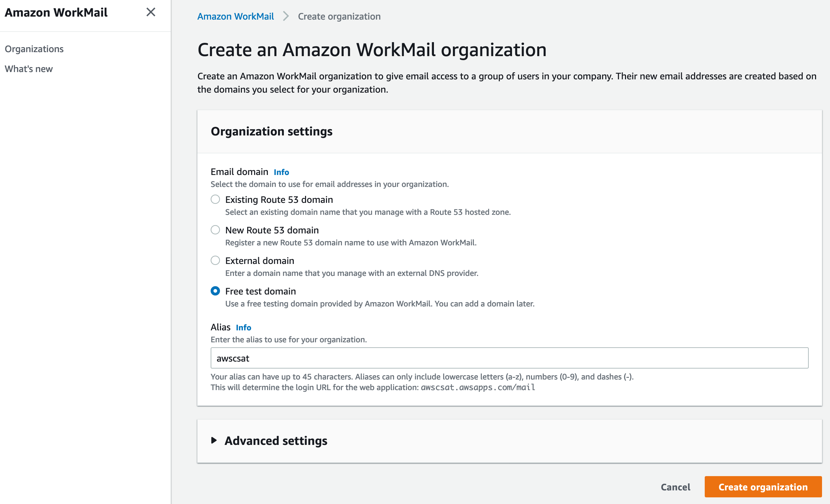This screenshot has height=504, width=830.
Task: Close the Amazon WorkMail side navigation
Action: pyautogui.click(x=151, y=12)
